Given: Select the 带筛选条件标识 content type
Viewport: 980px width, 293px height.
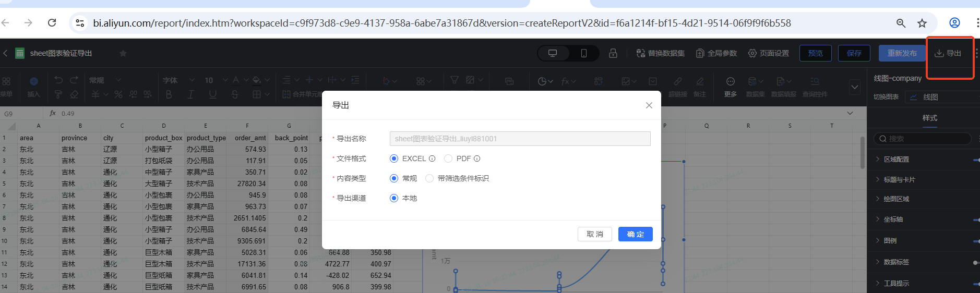Looking at the screenshot, I should (x=429, y=178).
